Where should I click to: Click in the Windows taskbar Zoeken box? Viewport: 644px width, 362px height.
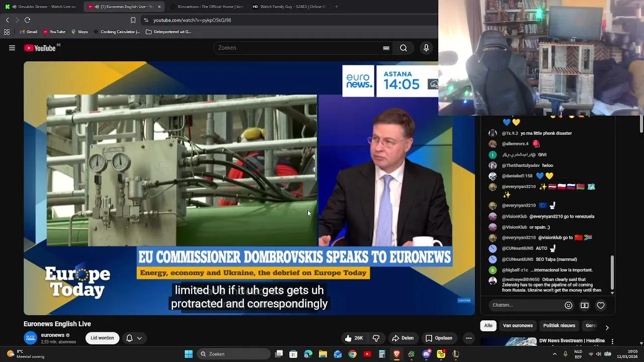coord(233,354)
